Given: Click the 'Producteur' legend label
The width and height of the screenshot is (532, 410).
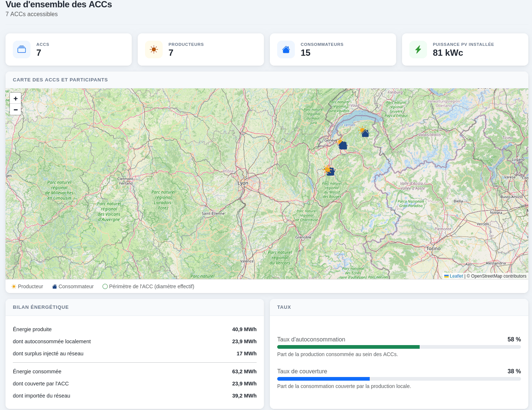Looking at the screenshot, I should coord(30,286).
